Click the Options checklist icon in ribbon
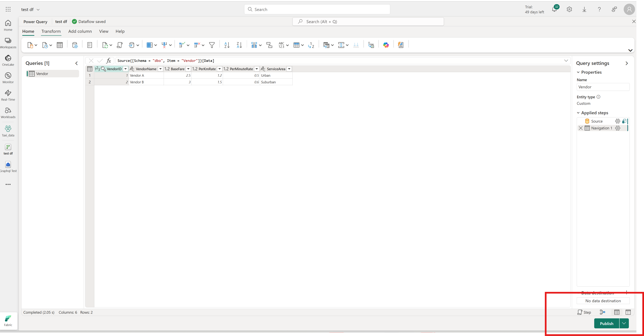 tap(90, 45)
